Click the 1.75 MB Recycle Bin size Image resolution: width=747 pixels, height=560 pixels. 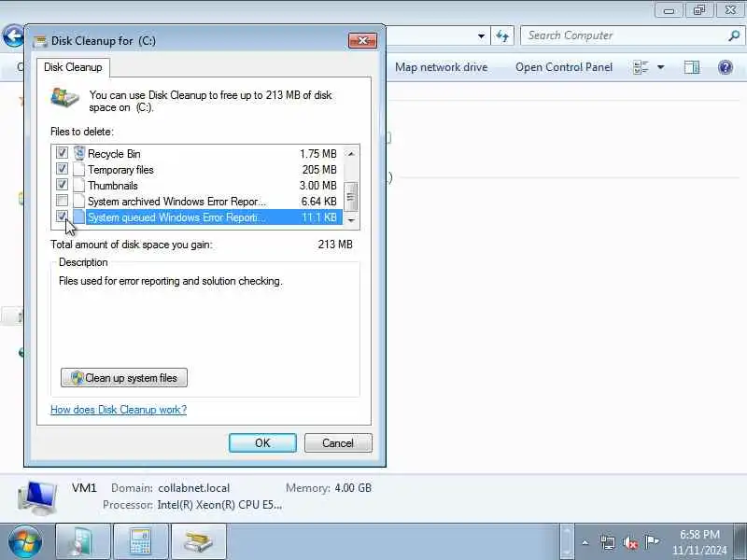click(x=317, y=154)
